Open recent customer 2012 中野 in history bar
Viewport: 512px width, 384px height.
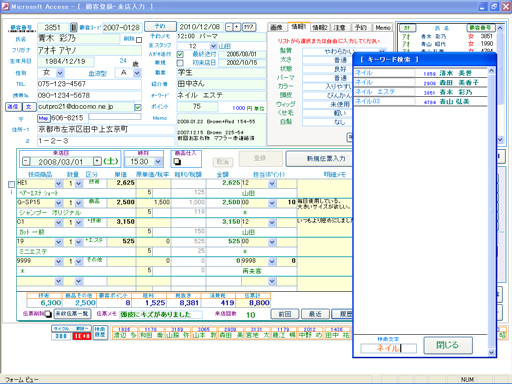(x=310, y=333)
